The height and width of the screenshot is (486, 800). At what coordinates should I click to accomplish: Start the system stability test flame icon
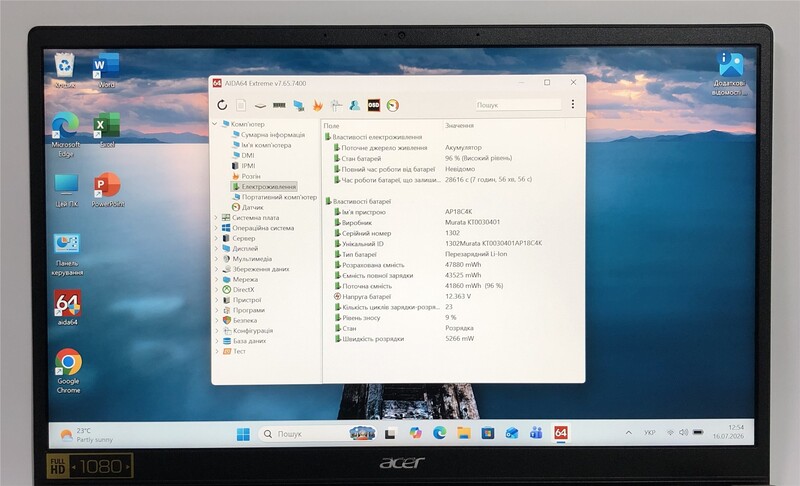tap(317, 106)
